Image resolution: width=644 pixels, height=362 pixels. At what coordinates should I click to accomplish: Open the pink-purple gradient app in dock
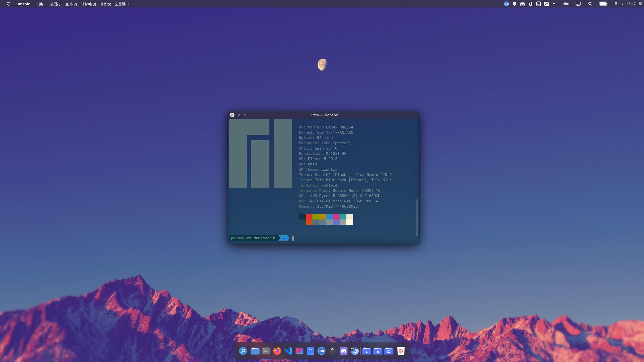299,351
